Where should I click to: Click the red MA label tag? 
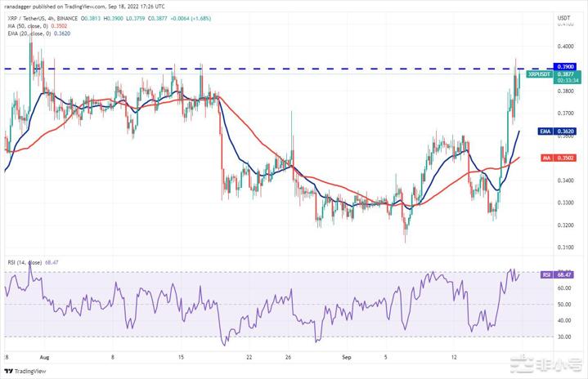[544, 158]
